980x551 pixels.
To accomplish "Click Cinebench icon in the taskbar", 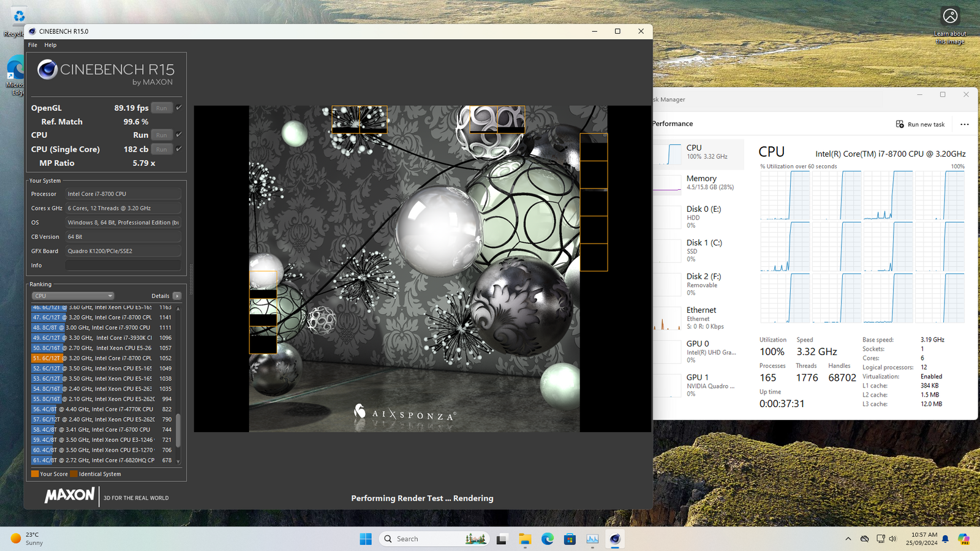I will click(615, 539).
